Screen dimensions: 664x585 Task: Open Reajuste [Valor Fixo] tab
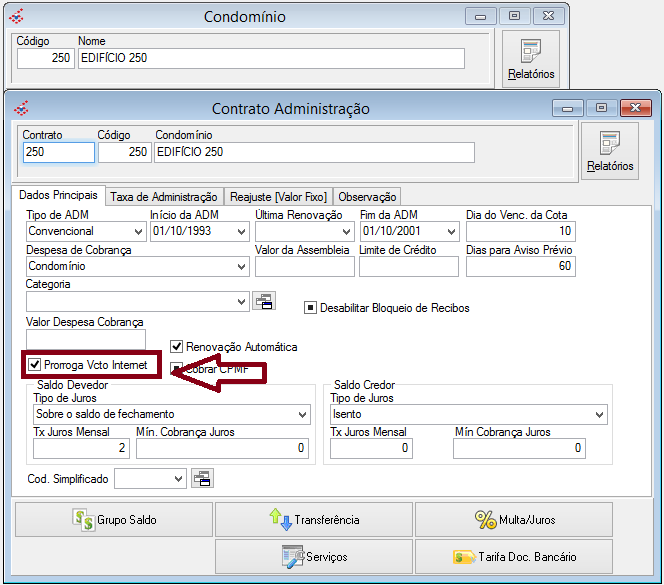pos(277,197)
